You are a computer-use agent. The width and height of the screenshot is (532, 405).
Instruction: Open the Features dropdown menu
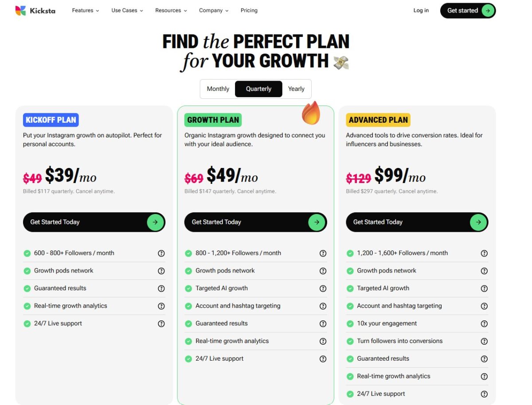[85, 10]
